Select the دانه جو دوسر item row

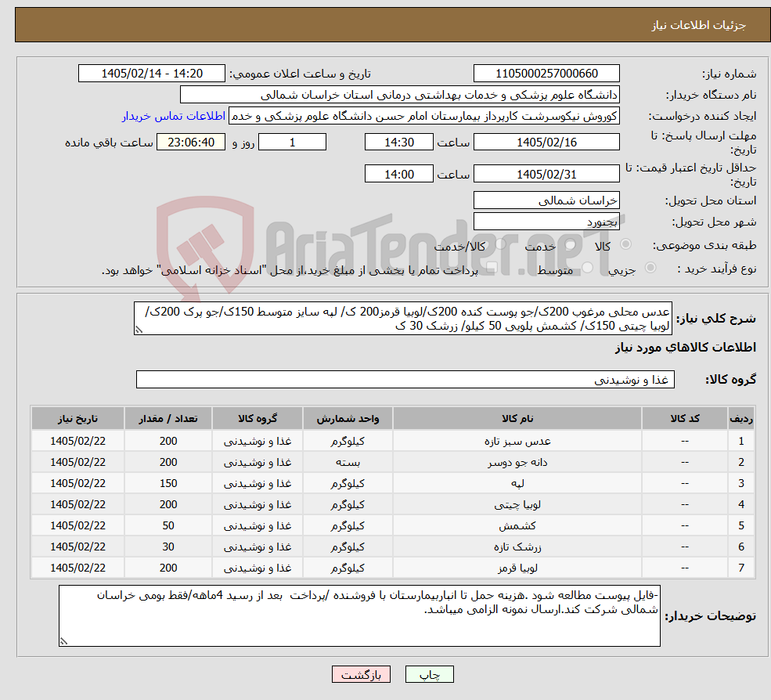tap(393, 462)
